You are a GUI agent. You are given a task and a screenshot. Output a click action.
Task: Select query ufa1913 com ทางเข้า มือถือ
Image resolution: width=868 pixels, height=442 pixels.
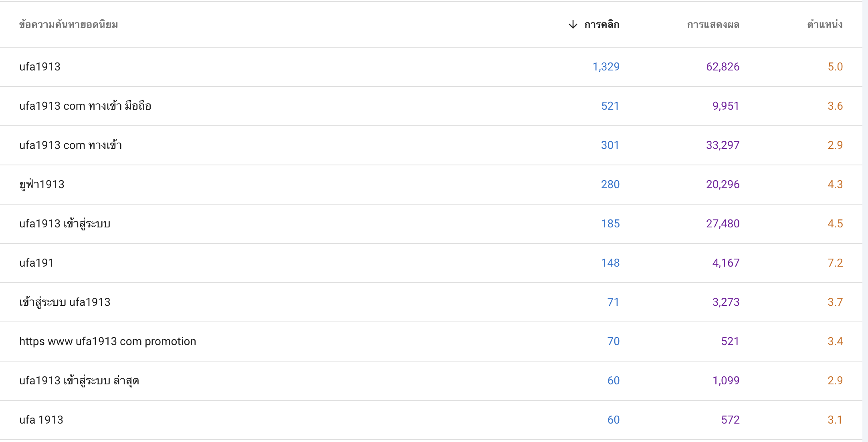coord(431,106)
